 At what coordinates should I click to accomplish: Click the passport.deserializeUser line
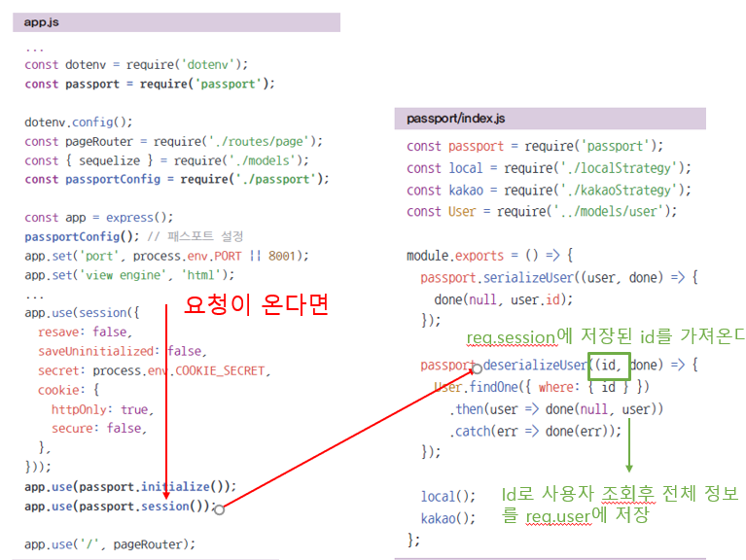(x=559, y=366)
